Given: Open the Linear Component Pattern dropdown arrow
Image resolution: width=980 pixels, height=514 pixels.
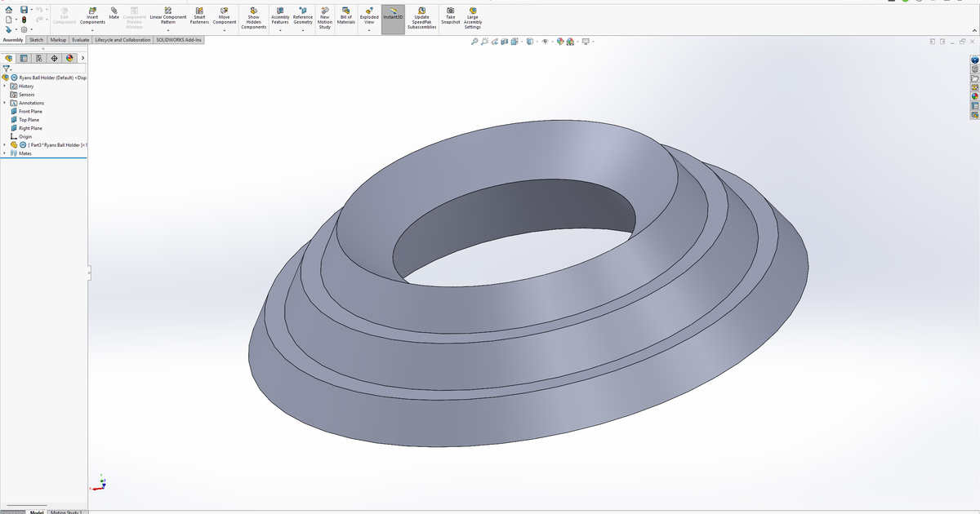Looking at the screenshot, I should tap(168, 31).
